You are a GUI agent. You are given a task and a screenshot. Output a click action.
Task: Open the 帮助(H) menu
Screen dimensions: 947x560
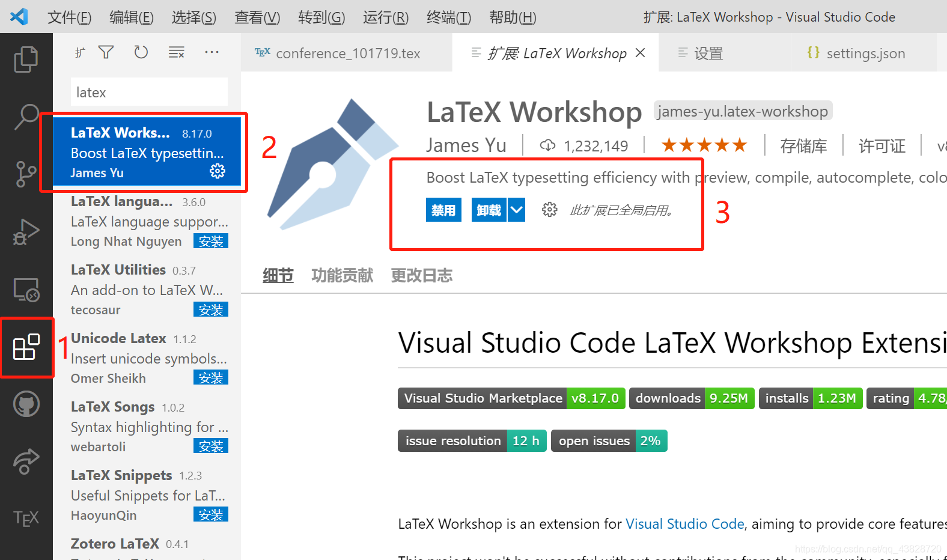(x=513, y=17)
